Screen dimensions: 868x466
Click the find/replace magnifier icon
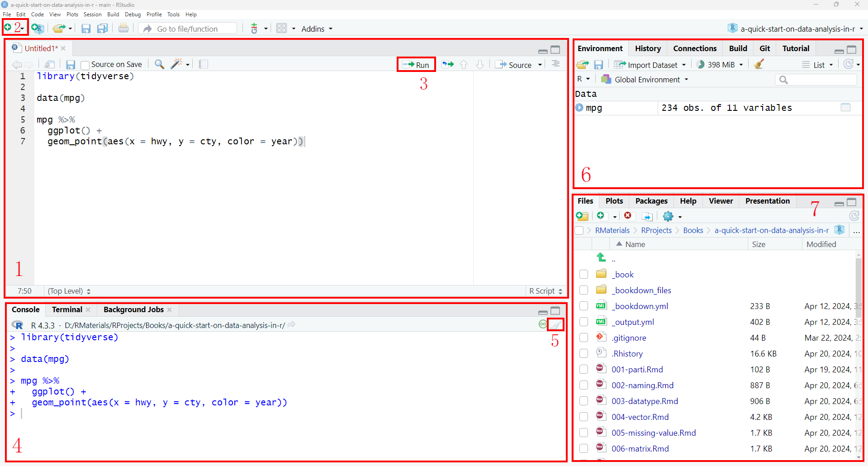pos(159,64)
